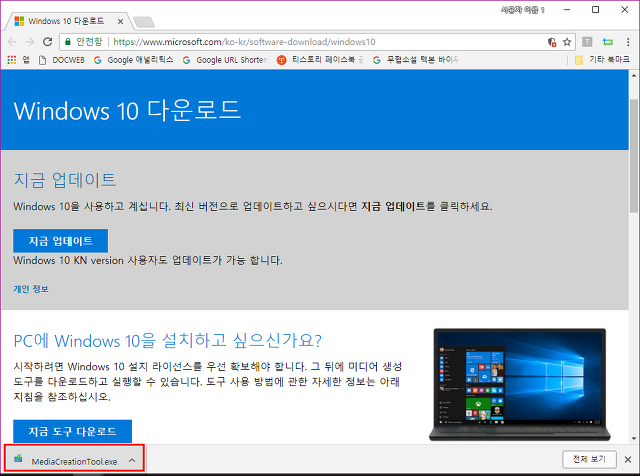640x476 pixels.
Task: Maximize the Chrome window
Action: click(596, 10)
